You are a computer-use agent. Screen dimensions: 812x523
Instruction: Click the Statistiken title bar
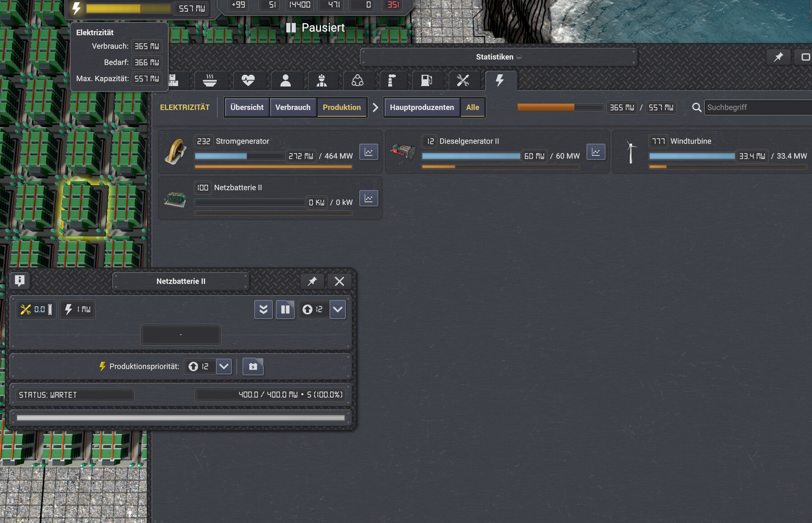[499, 57]
